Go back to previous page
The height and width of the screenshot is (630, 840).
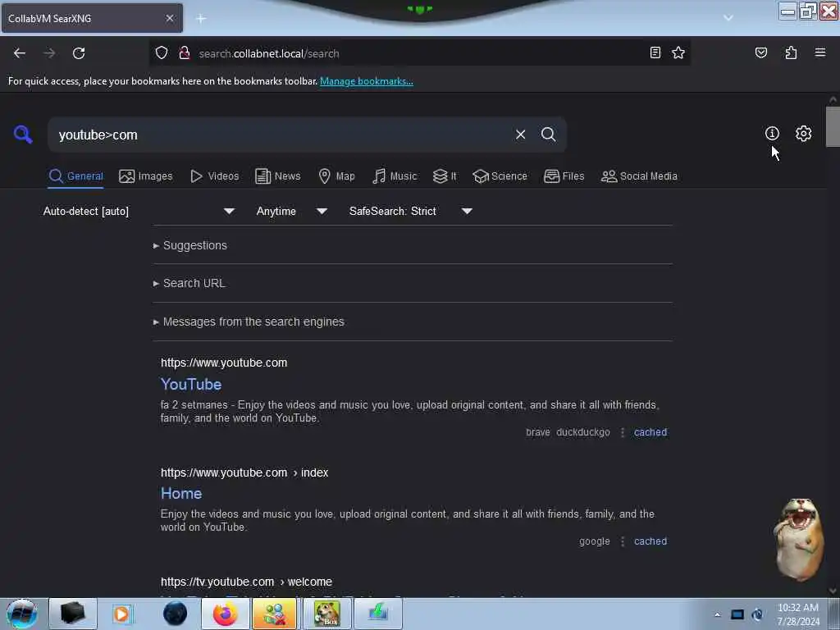pos(20,53)
